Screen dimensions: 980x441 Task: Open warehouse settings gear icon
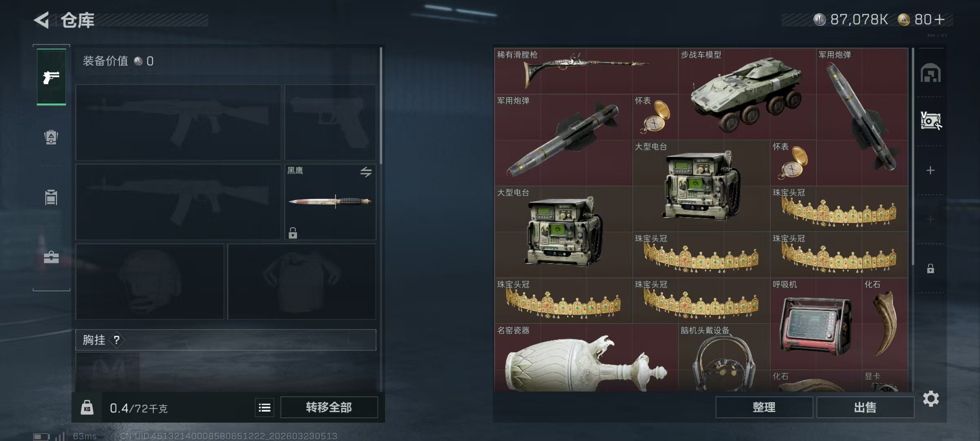tap(931, 399)
